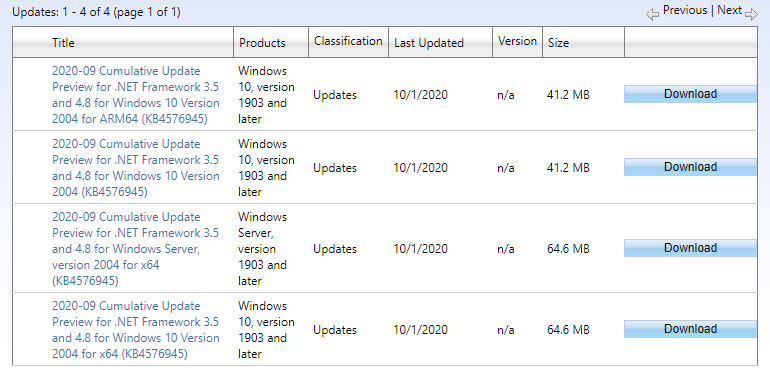Download the Windows Server 2004 x64 update

(690, 248)
